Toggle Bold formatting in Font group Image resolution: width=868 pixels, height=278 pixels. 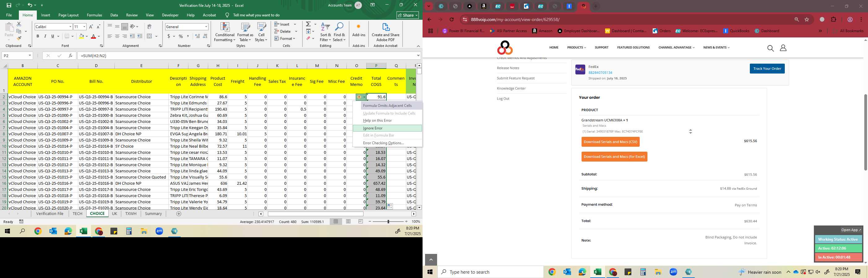point(38,36)
